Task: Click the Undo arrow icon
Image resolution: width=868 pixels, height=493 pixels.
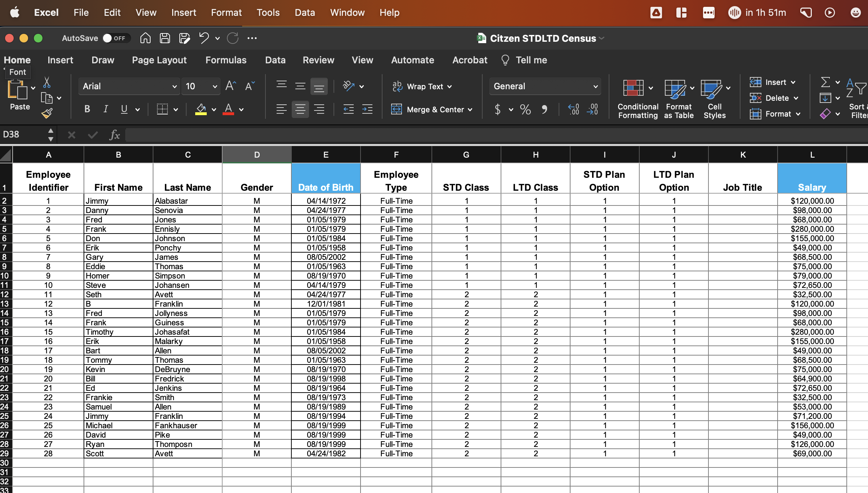Action: (204, 38)
